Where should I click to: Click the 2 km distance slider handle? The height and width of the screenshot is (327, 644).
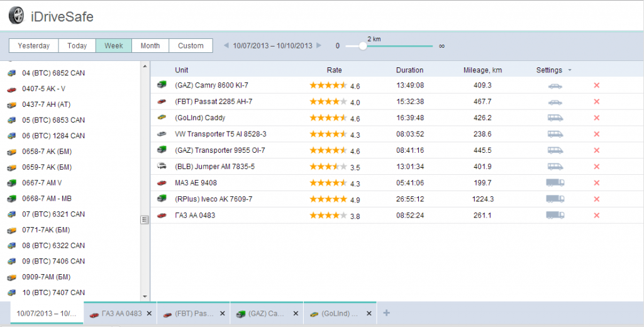click(363, 46)
